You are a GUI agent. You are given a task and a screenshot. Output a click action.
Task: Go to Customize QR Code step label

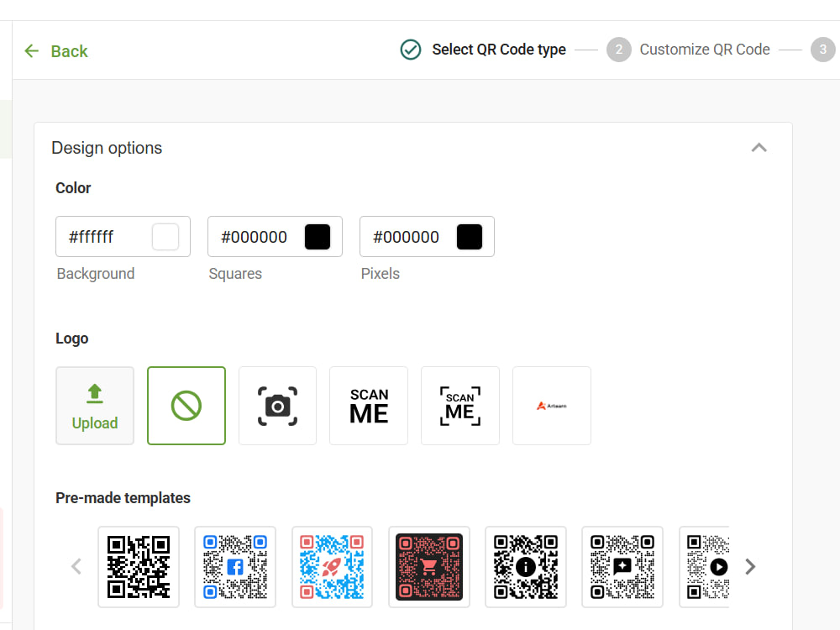(x=705, y=50)
